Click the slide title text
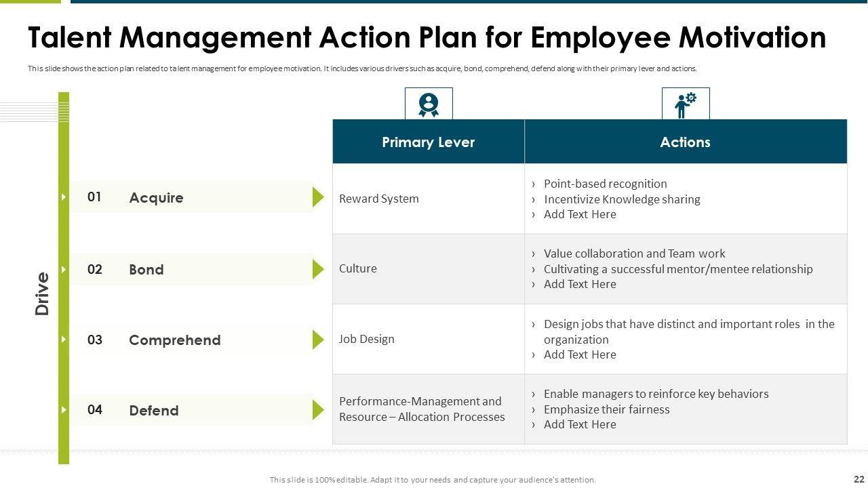Viewport: 868px width, 488px height. coord(427,38)
